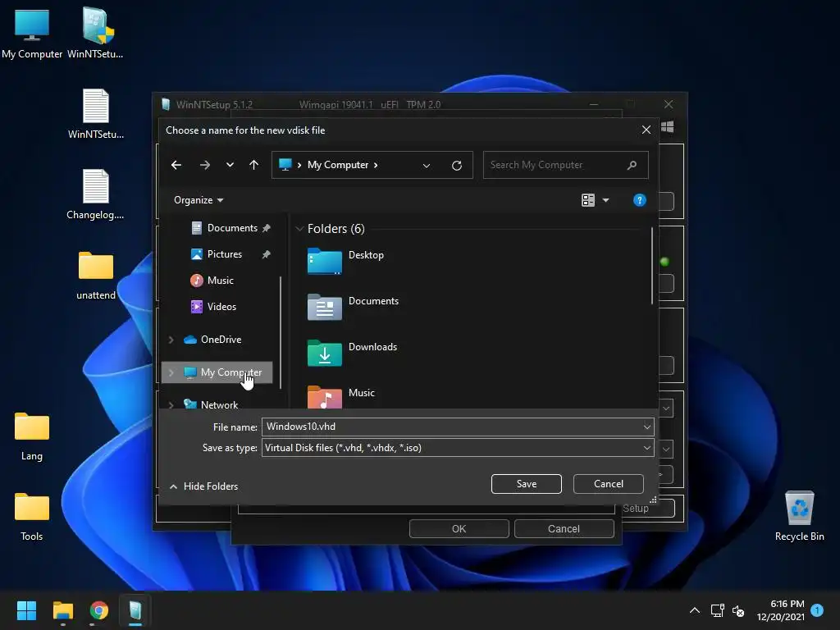Select the Recycle Bin icon
The width and height of the screenshot is (840, 630).
point(800,515)
